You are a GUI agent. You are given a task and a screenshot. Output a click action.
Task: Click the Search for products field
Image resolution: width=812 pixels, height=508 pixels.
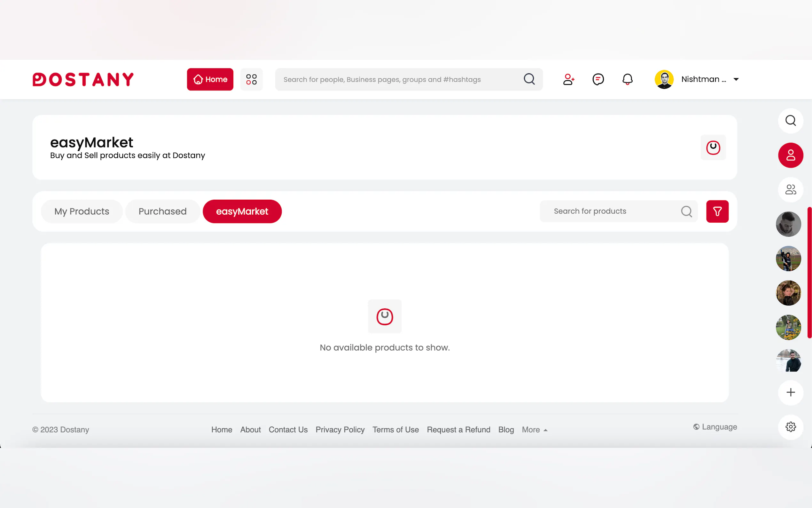pyautogui.click(x=611, y=211)
